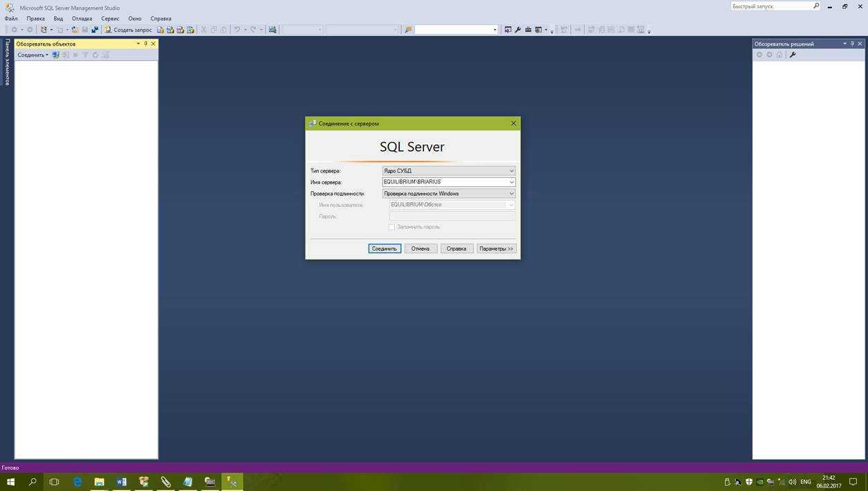Screen dimensions: 868x491
Task: Open Microsoft Edge from the taskbar
Action: [77, 481]
